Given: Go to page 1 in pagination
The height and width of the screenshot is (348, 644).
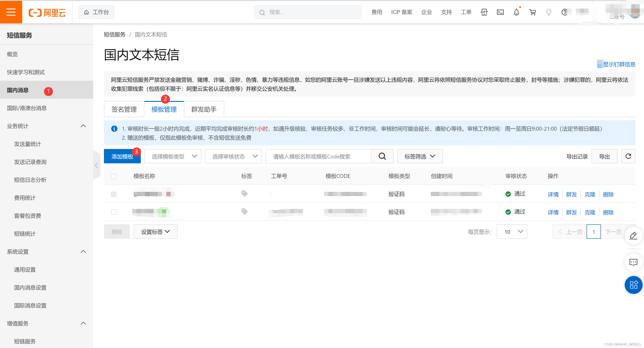Looking at the screenshot, I should click(x=593, y=232).
